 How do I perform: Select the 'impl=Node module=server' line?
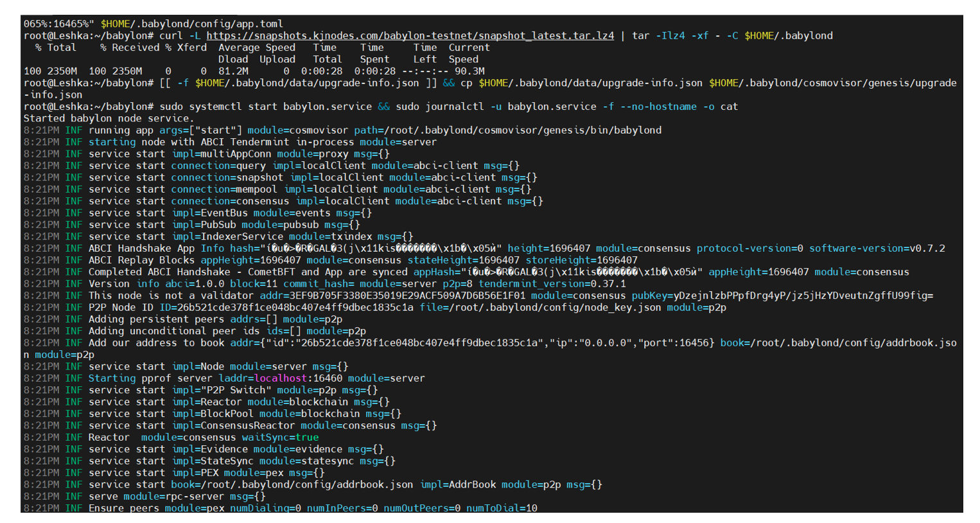pyautogui.click(x=186, y=367)
